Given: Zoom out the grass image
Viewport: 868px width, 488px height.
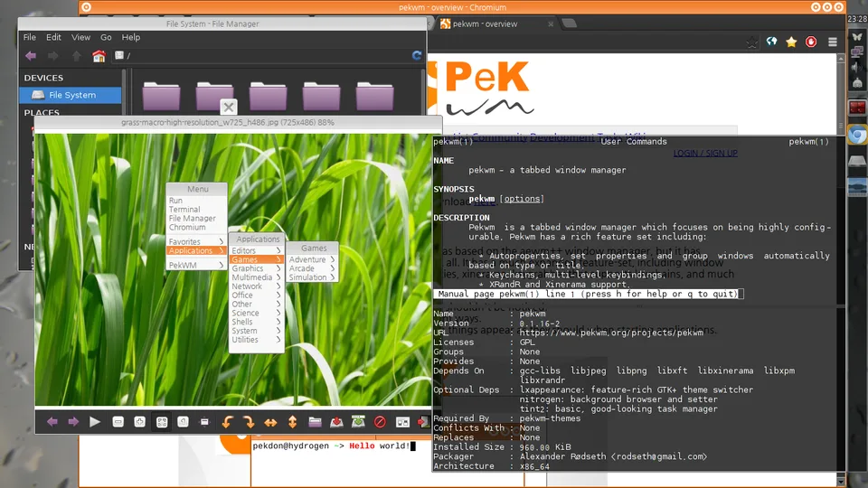Looking at the screenshot, I should (x=118, y=422).
